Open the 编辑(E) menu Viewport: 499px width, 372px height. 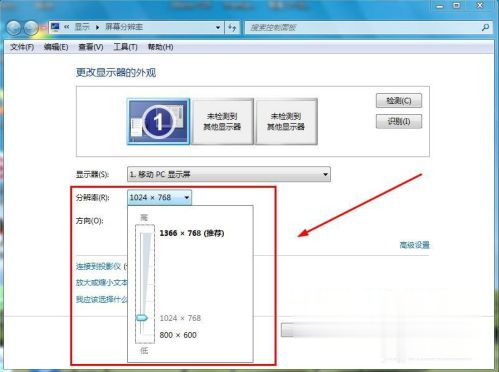[x=56, y=47]
